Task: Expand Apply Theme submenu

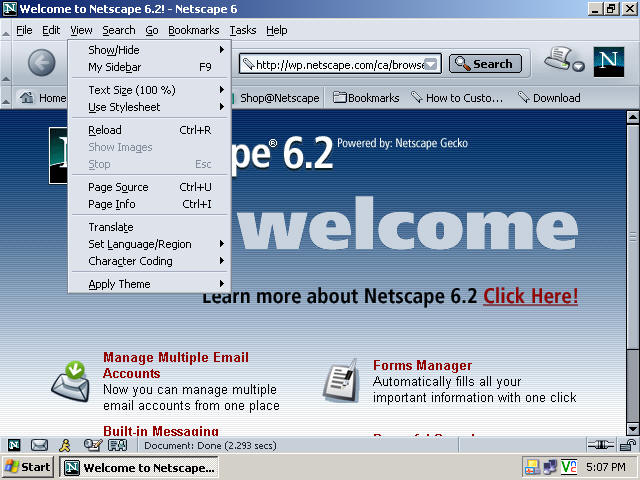Action: point(149,284)
